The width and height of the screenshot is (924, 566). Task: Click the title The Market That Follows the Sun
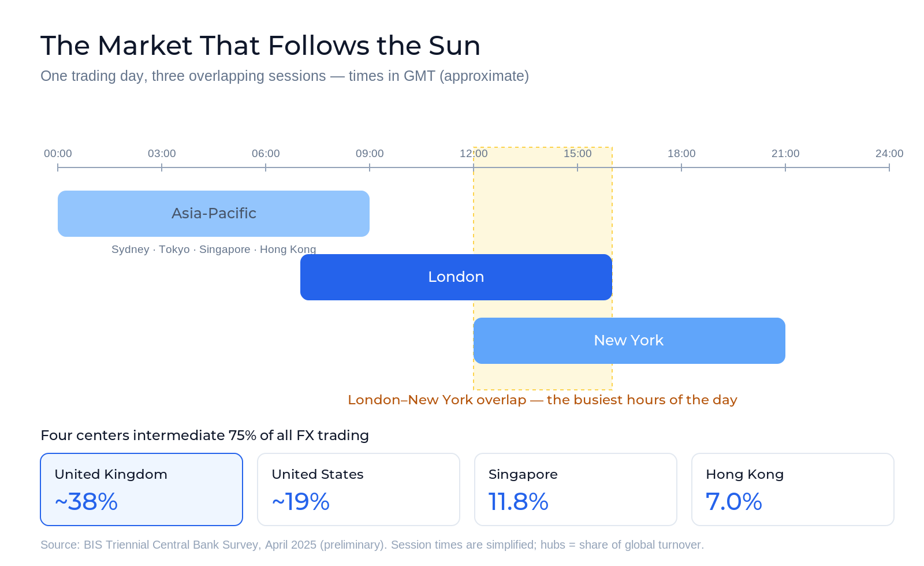260,46
